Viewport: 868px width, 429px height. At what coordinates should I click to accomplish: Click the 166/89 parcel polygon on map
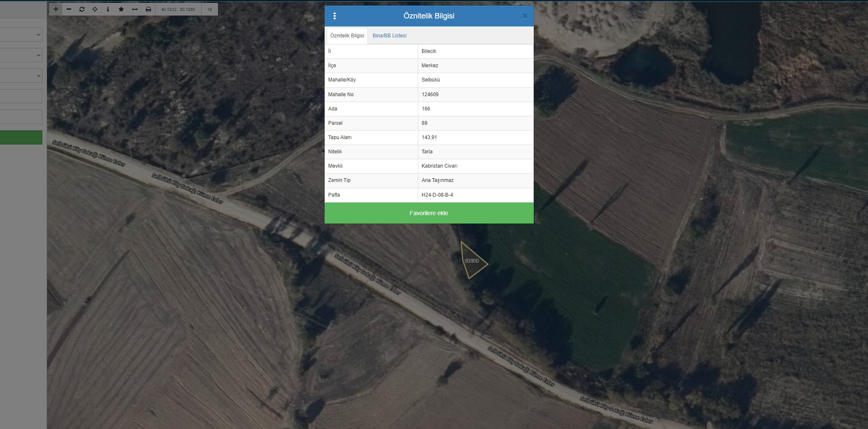click(x=471, y=261)
